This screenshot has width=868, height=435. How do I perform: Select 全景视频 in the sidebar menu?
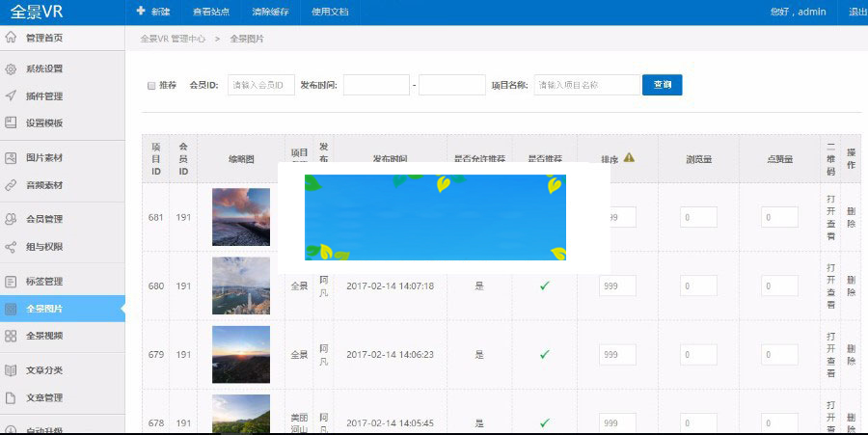[x=44, y=336]
